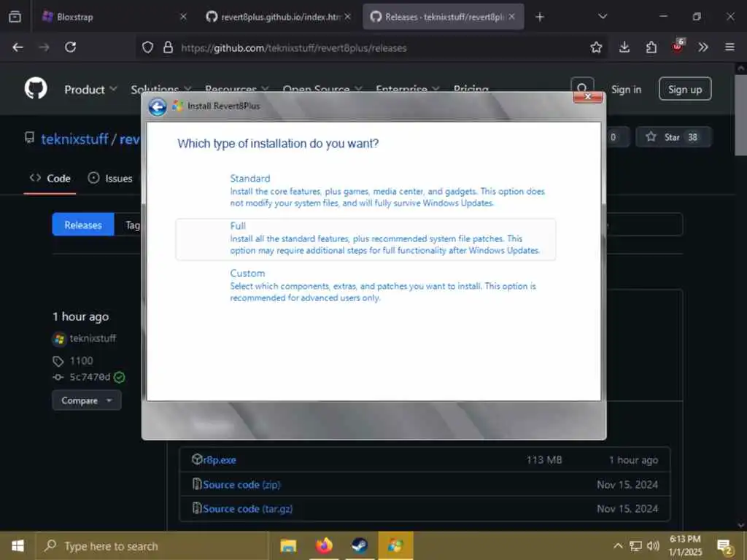Open the 1100 tag link
The height and width of the screenshot is (560, 747).
pyautogui.click(x=81, y=361)
